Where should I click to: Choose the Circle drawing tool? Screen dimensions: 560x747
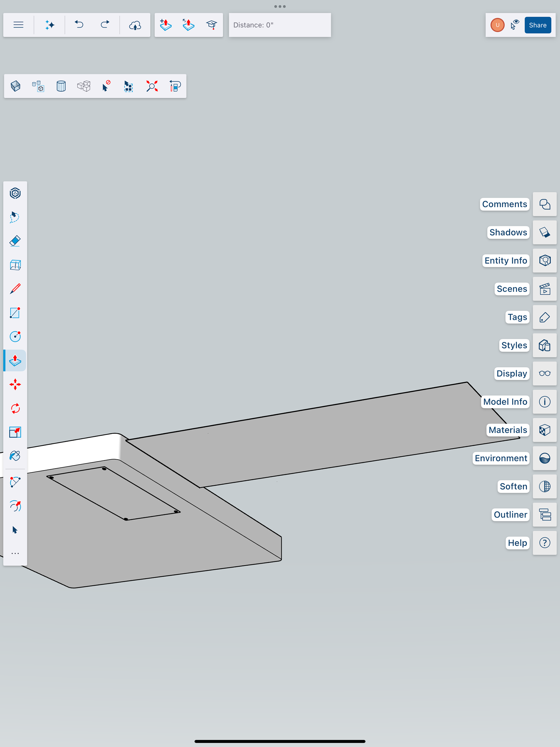click(x=15, y=337)
